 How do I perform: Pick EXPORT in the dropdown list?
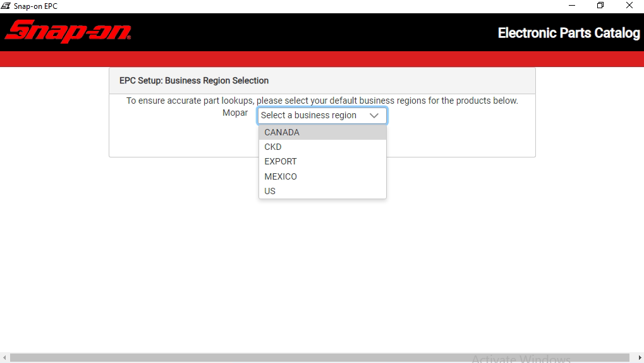pos(322,161)
